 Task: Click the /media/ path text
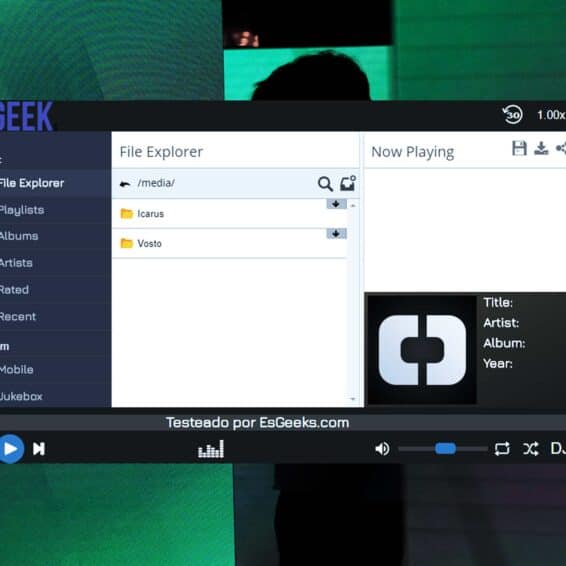tap(156, 183)
